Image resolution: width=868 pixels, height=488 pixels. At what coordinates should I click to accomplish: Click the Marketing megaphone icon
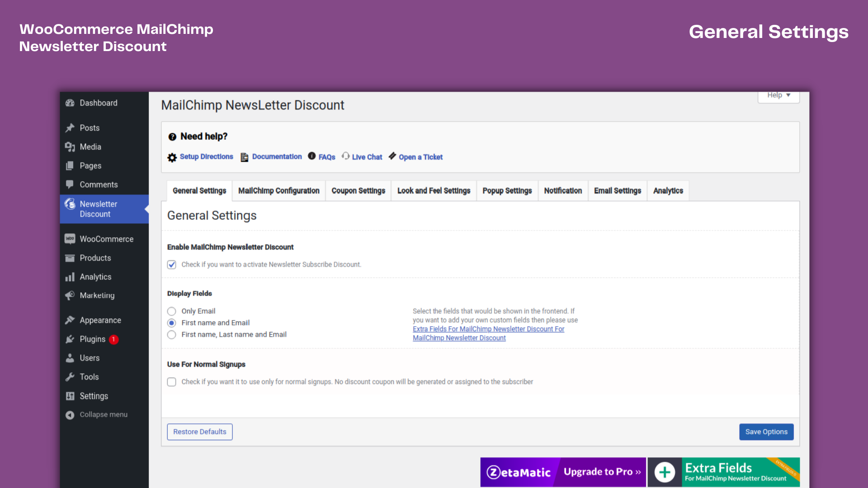[x=70, y=296]
